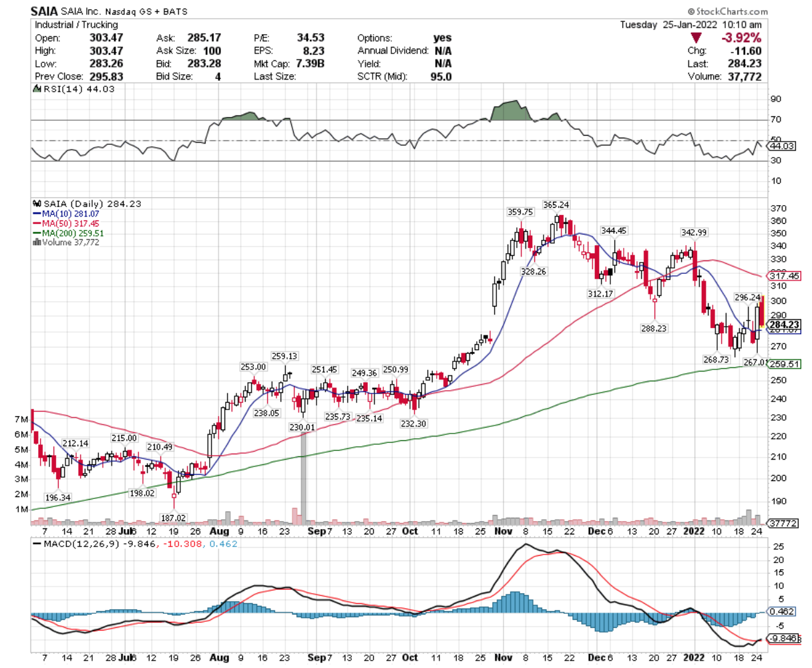Click the 296.24 recent high label

pyautogui.click(x=748, y=297)
